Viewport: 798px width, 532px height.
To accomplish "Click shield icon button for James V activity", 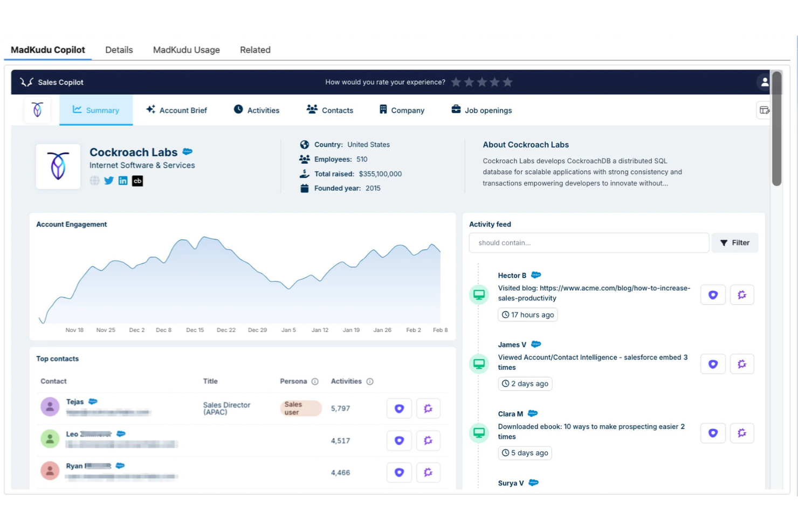I will point(713,364).
